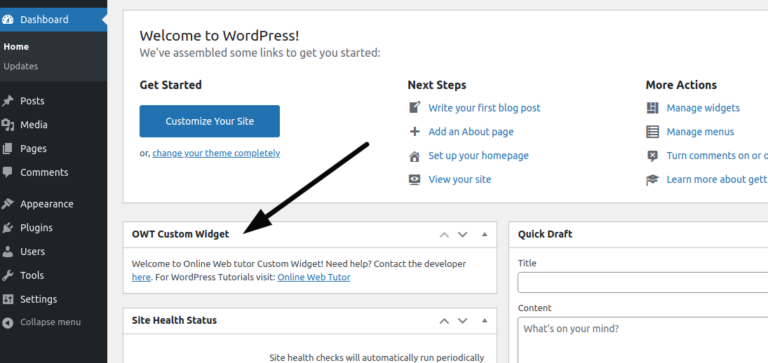Screen dimensions: 768x363
Task: Open the Set up your homepage link
Action: pyautogui.click(x=479, y=156)
